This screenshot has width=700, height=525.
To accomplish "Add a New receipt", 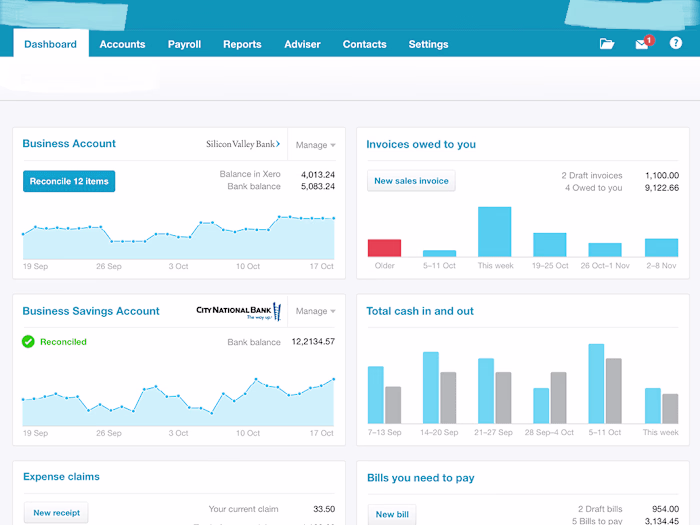I will click(x=56, y=512).
